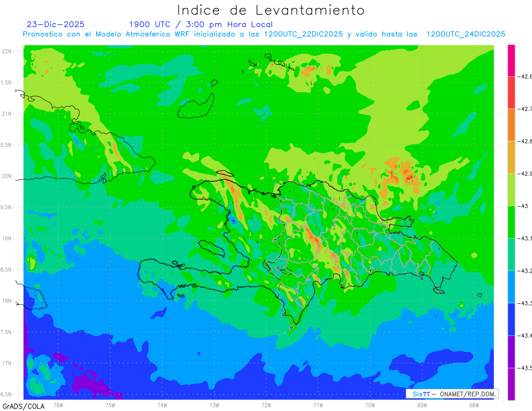Click '1900 UTC / 3:00 pm Hora Local'

coord(201,24)
